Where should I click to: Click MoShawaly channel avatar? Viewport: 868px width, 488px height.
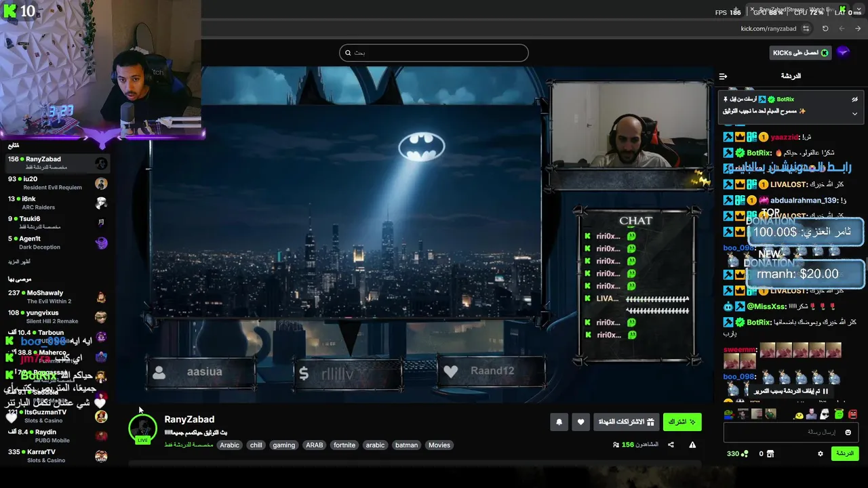pos(101,297)
